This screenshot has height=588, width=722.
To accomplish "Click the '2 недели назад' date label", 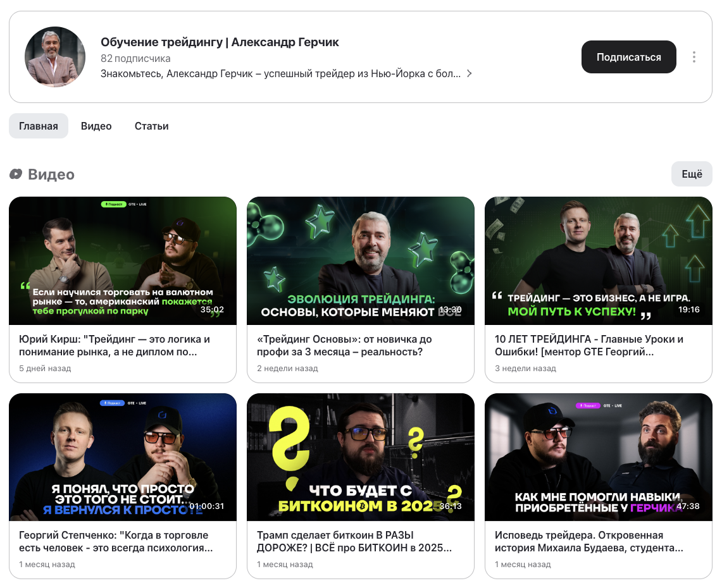I will coord(287,369).
